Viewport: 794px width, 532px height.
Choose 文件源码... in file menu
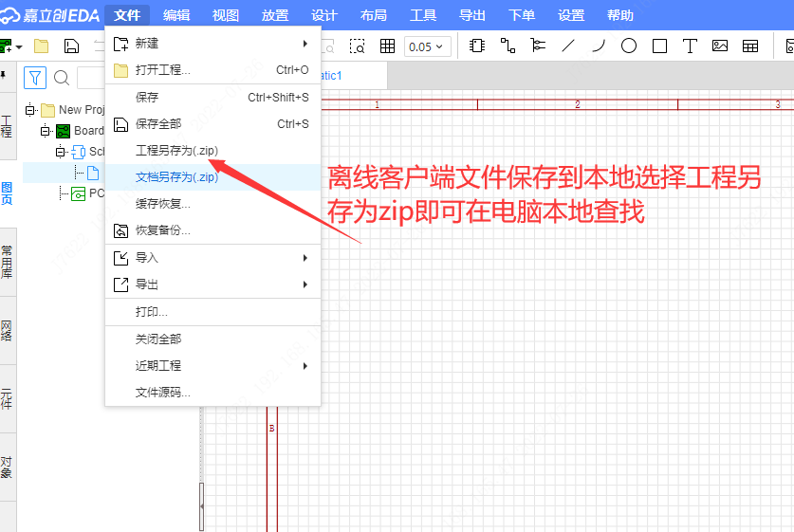click(x=212, y=393)
